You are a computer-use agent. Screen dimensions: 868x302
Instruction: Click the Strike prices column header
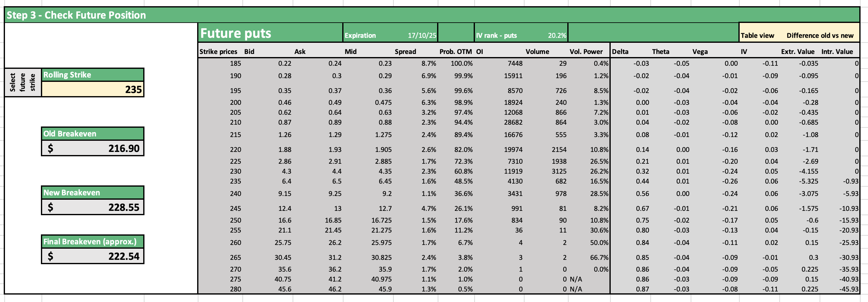tap(218, 51)
